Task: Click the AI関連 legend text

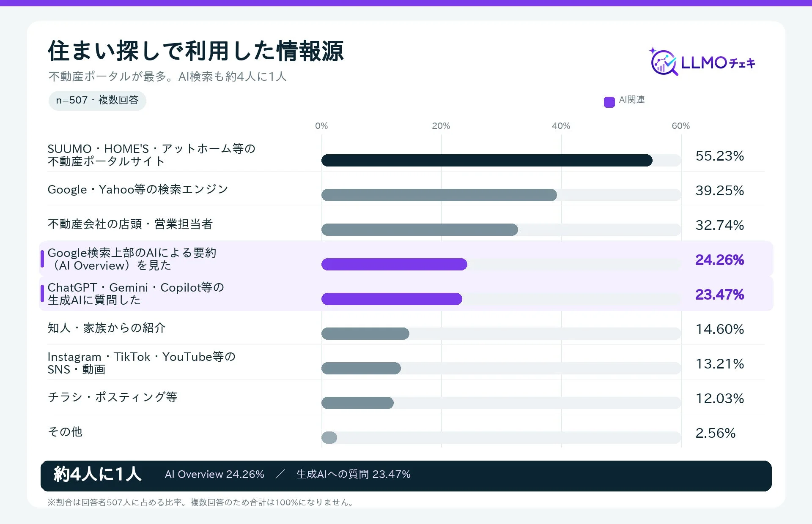Action: 632,100
